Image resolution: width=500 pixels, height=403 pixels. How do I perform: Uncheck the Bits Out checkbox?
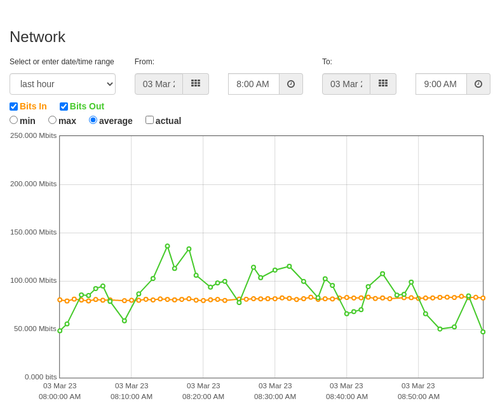click(x=64, y=106)
